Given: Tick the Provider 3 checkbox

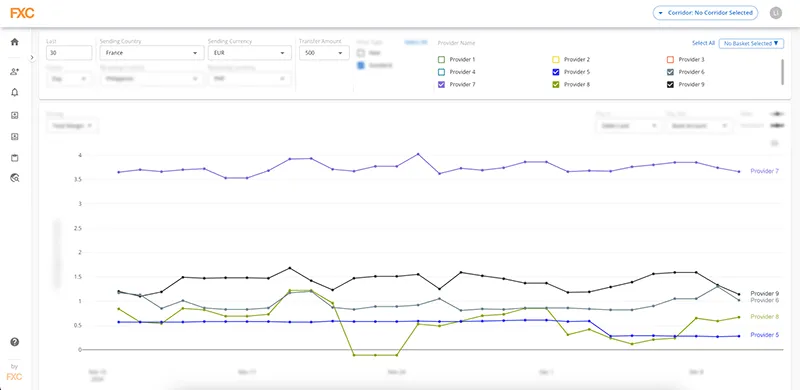Looking at the screenshot, I should pyautogui.click(x=670, y=59).
